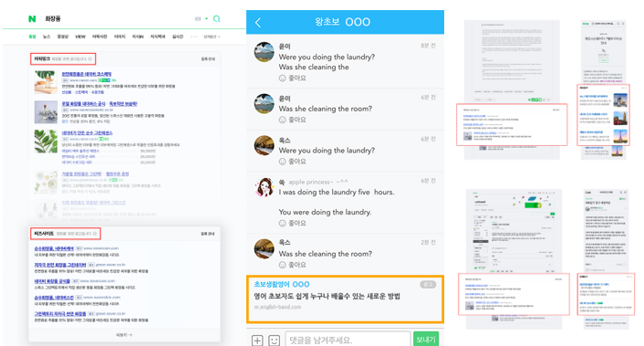Screen dimensions: 644x346
Task: Switch to the 실시간 tab
Action: (x=178, y=37)
